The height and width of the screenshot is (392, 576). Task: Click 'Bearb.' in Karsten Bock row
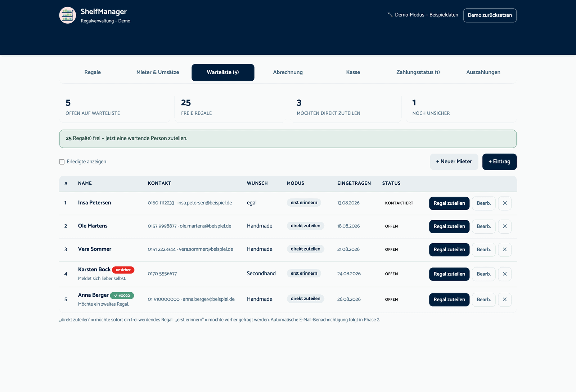[484, 274]
